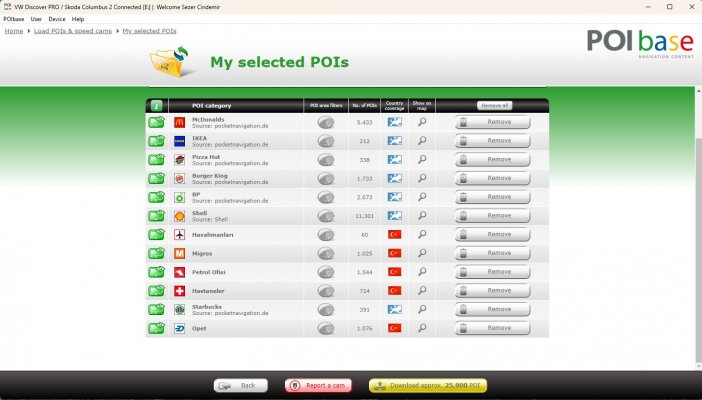
Task: Open Turkey flag coverage for Havalimanları
Action: coord(394,234)
